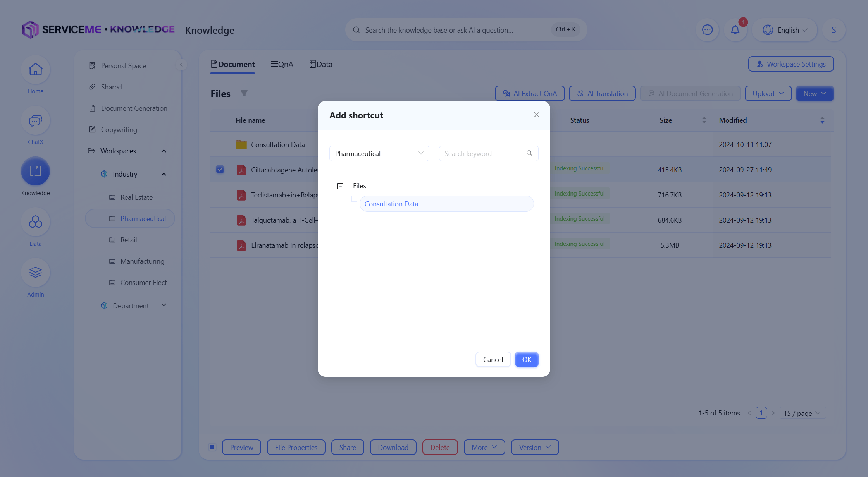Click the Cancel button
Image resolution: width=868 pixels, height=477 pixels.
[x=493, y=359]
